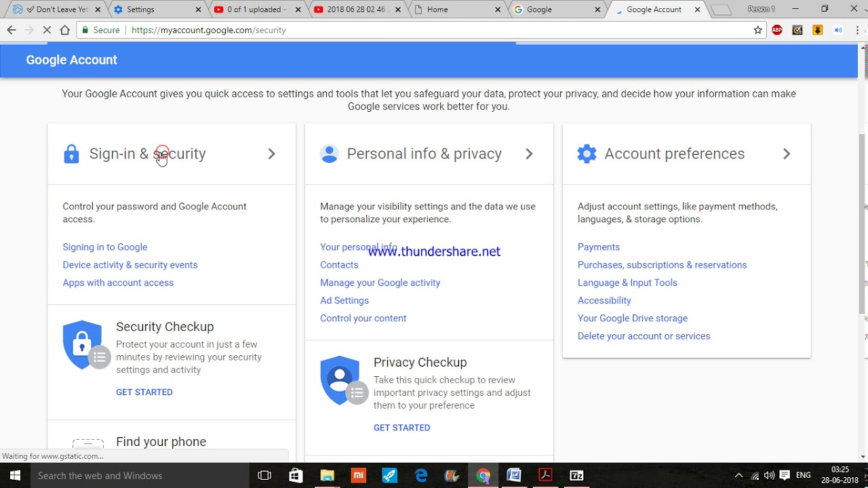
Task: Open the Accessibility link
Action: 604,300
